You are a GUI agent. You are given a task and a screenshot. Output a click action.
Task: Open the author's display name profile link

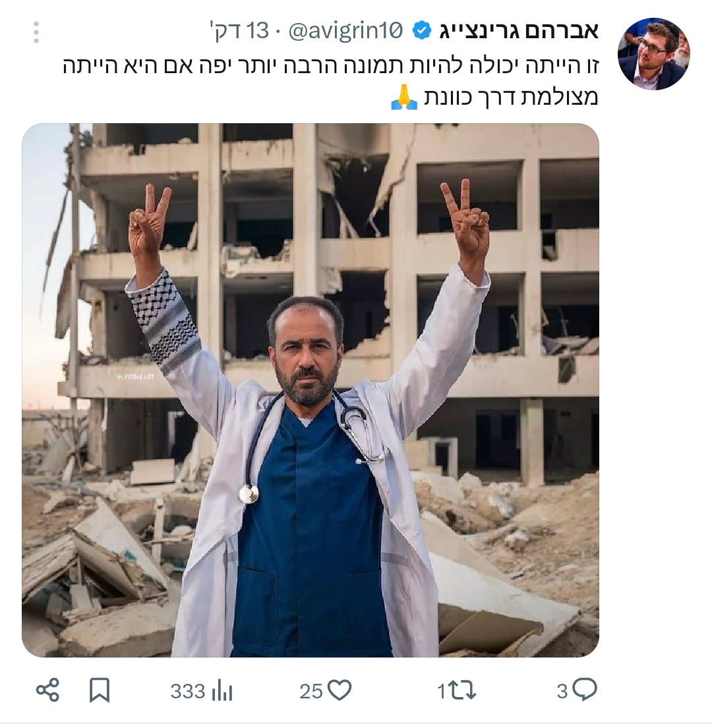click(x=519, y=31)
